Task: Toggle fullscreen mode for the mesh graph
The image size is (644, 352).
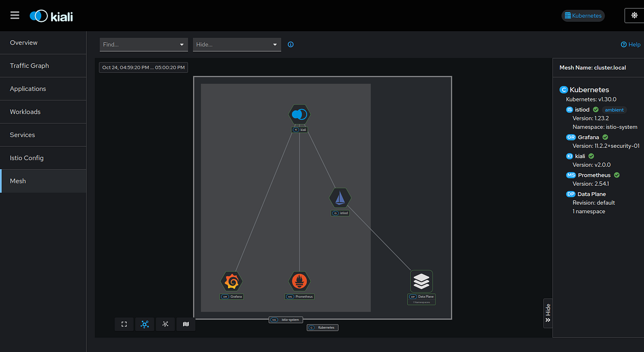Action: 124,324
